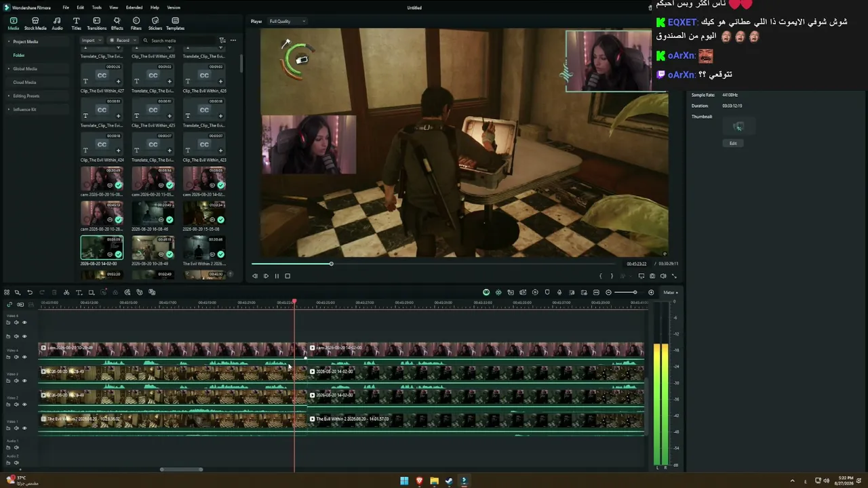Click the Mark Out bracket icon
Viewport: 868px width, 488px height.
tap(612, 276)
